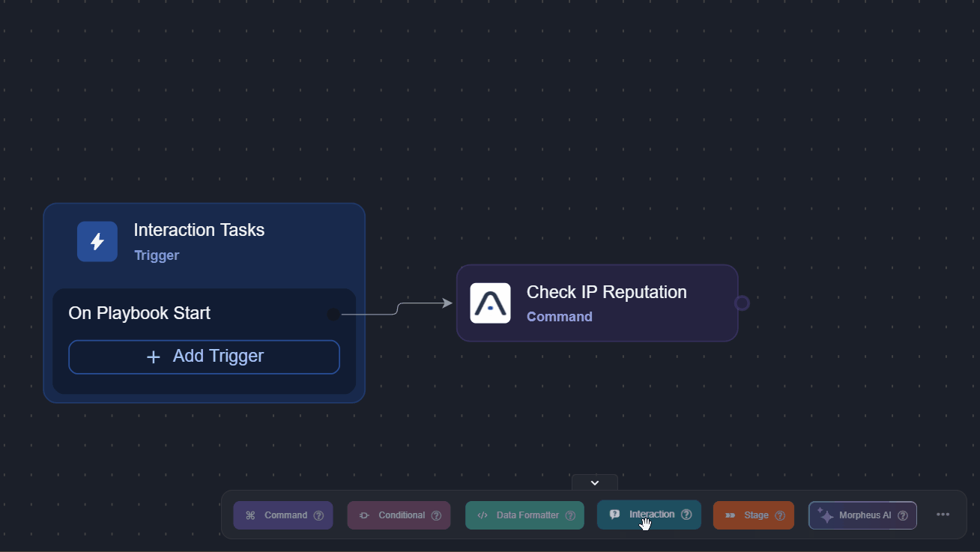The height and width of the screenshot is (552, 980).
Task: Click the Stage fast-forward icon
Action: [731, 515]
